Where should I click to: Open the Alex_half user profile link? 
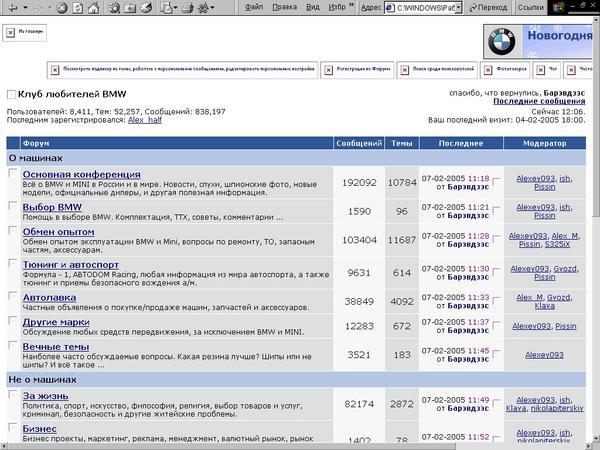(x=145, y=120)
